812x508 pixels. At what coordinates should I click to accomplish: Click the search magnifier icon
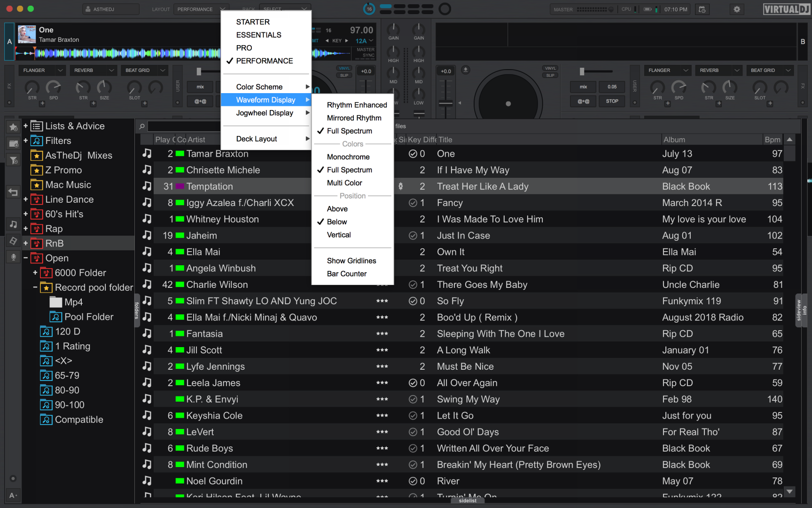[142, 126]
